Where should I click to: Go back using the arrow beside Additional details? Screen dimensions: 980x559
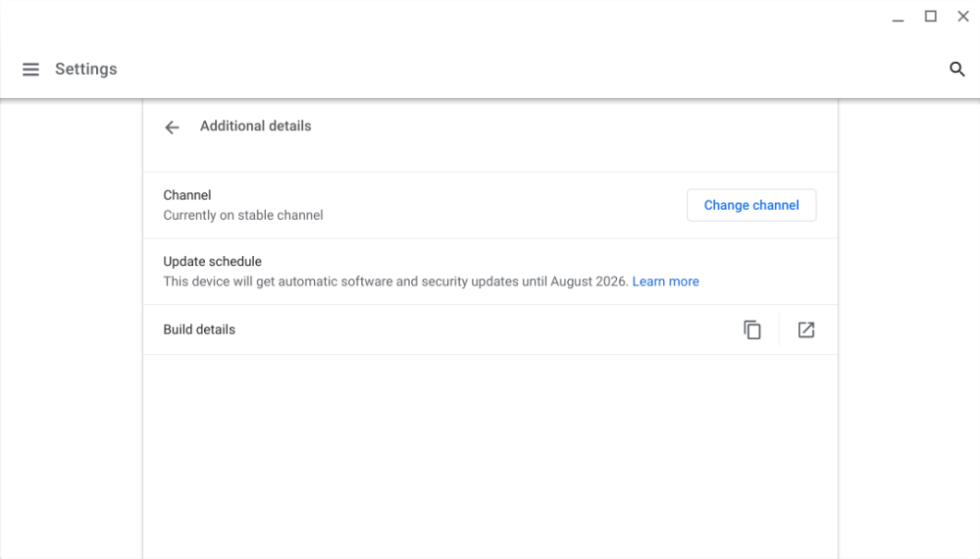pyautogui.click(x=173, y=127)
